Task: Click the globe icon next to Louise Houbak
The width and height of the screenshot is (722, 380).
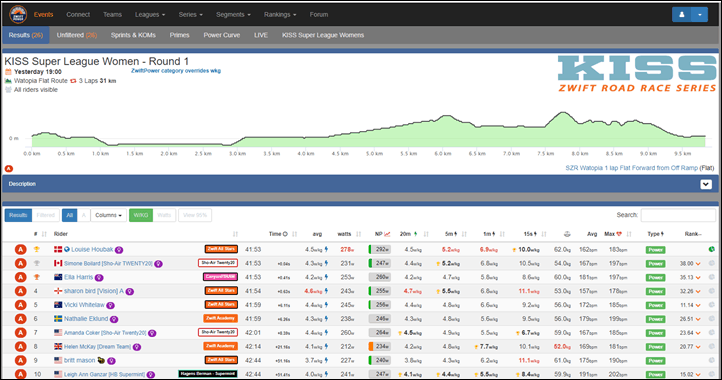Action: click(x=67, y=249)
